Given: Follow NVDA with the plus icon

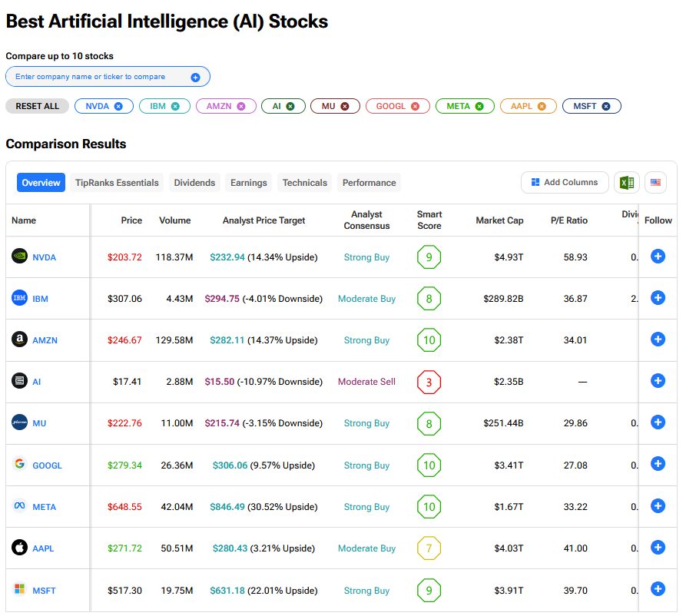Looking at the screenshot, I should click(658, 257).
